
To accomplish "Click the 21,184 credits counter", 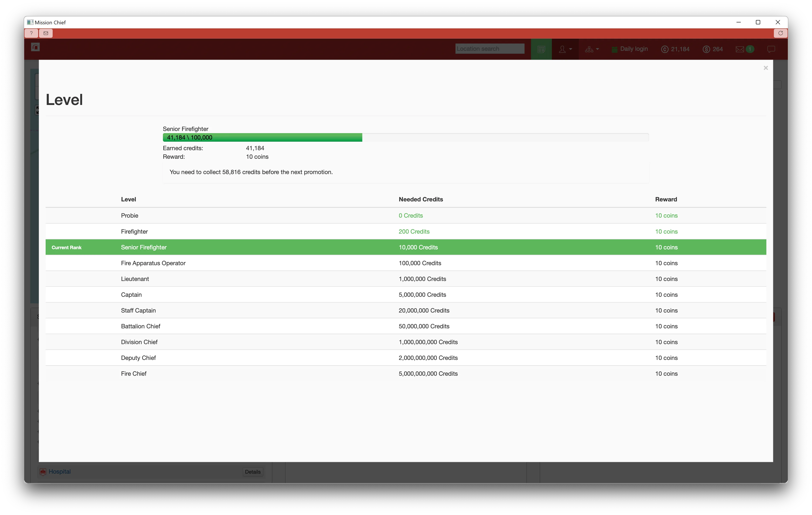I will click(x=675, y=49).
